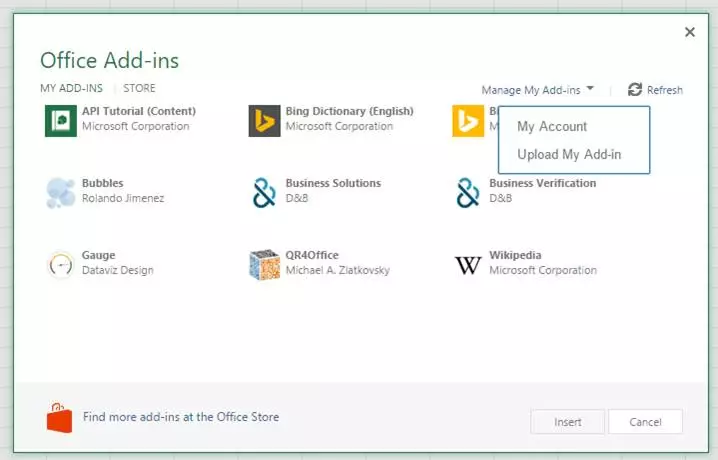Pick the Gauge add-in icon
Image resolution: width=718 pixels, height=460 pixels.
point(61,264)
